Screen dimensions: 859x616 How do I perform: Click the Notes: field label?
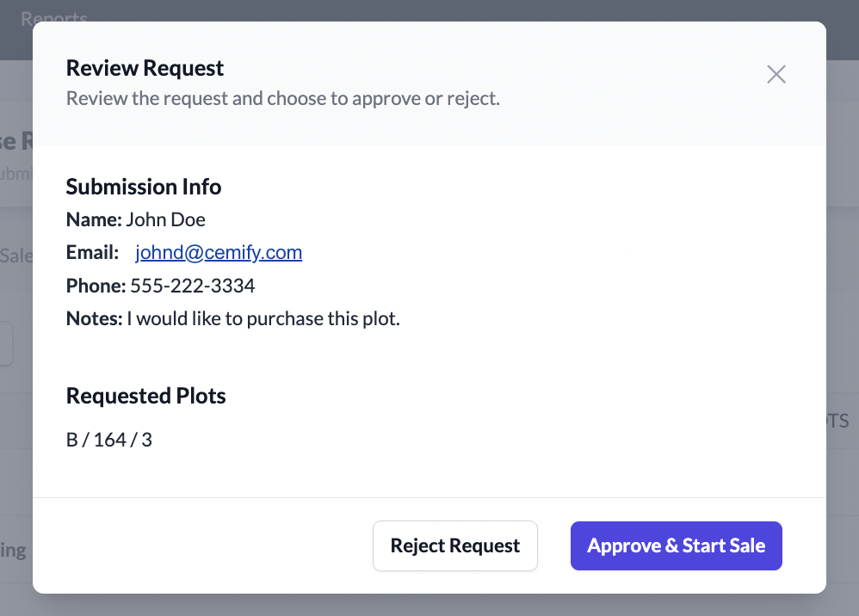95,319
